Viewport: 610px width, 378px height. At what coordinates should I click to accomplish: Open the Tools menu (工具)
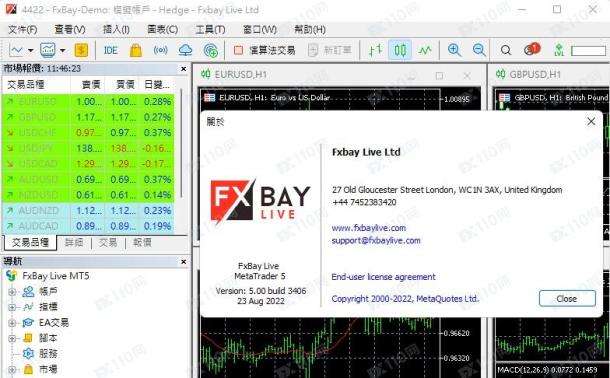coord(210,30)
